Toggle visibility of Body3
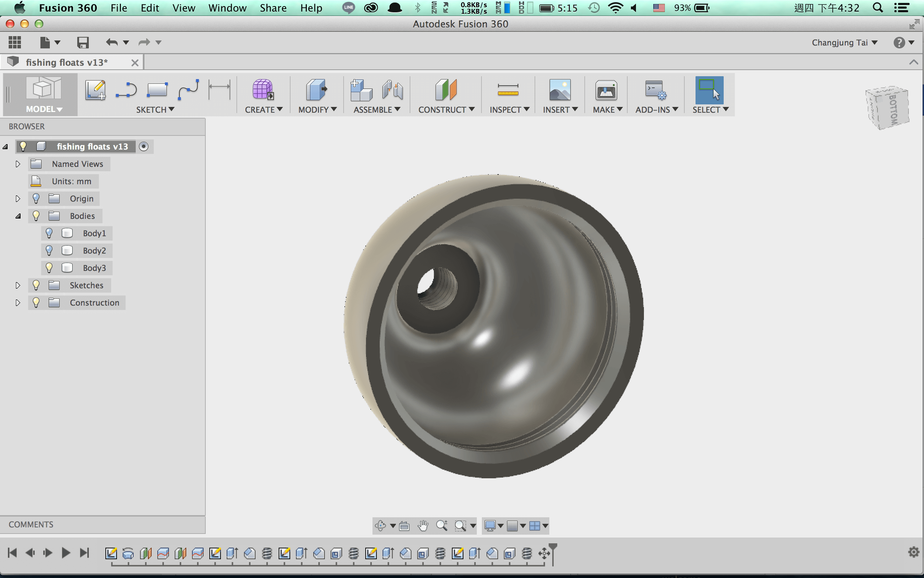The image size is (924, 578). [49, 268]
